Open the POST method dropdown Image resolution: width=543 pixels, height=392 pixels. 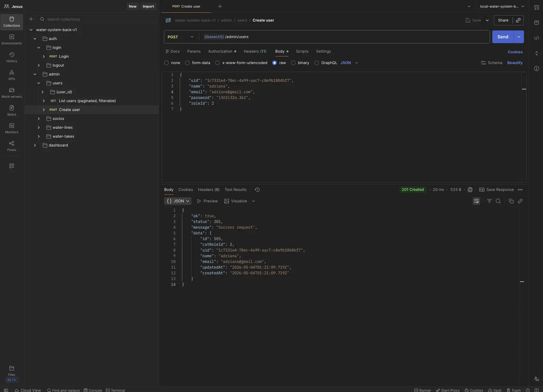coord(181,37)
